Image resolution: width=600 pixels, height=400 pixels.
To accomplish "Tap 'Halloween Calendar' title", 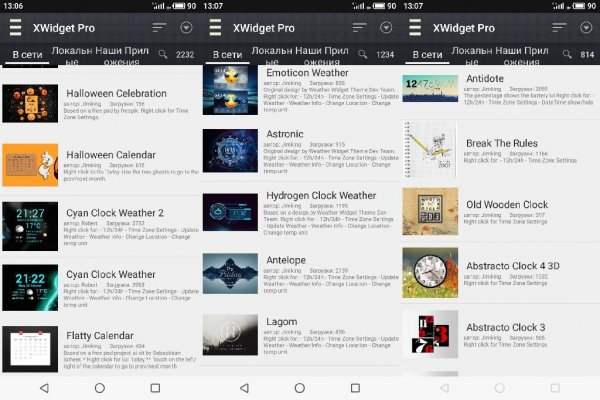I will pos(111,155).
